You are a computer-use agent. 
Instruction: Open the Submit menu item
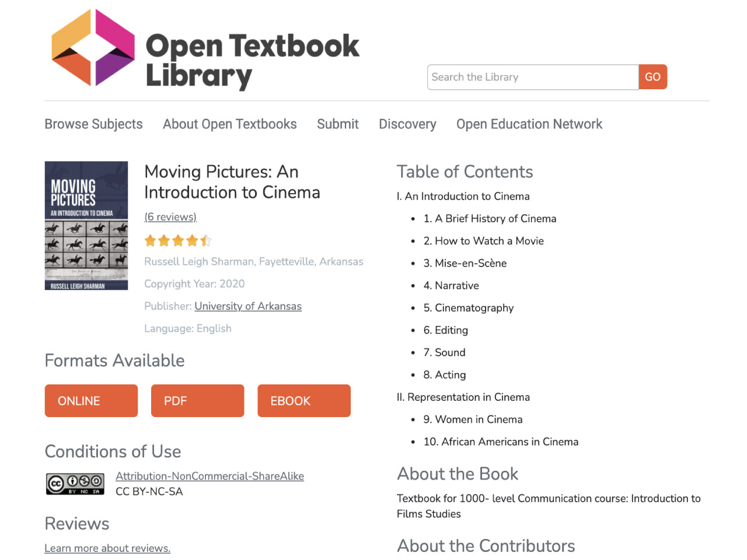[338, 124]
